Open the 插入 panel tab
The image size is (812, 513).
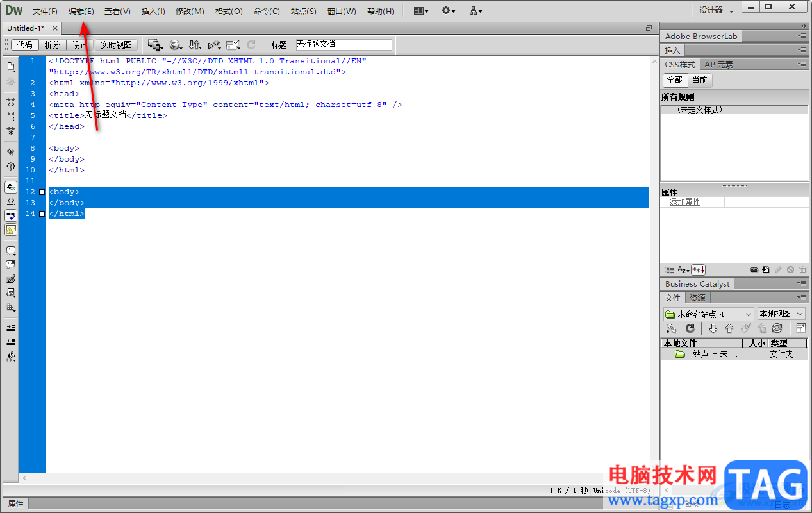(672, 50)
